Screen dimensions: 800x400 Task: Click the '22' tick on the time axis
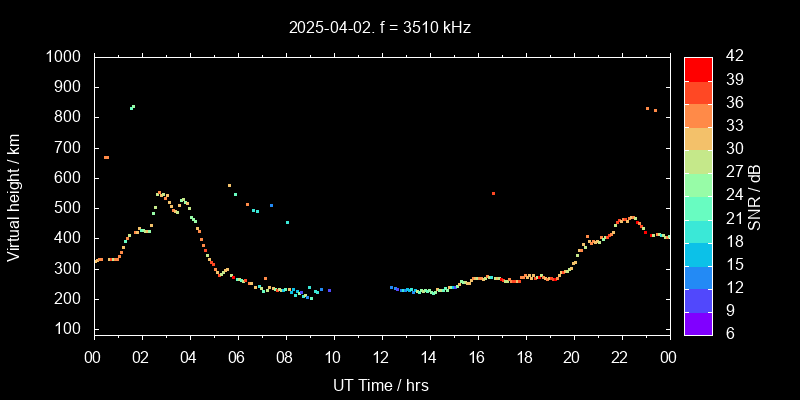pyautogui.click(x=620, y=357)
